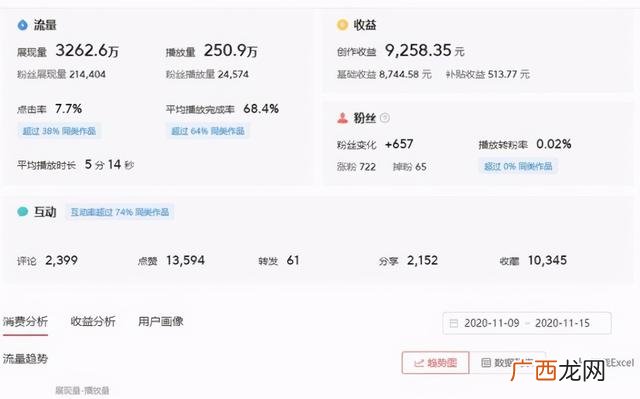Click 点赞 count 13,594
This screenshot has height=399, width=640.
(185, 260)
